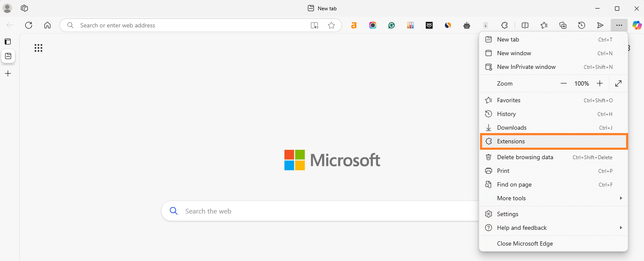Add new tab with plus icon

(x=8, y=74)
